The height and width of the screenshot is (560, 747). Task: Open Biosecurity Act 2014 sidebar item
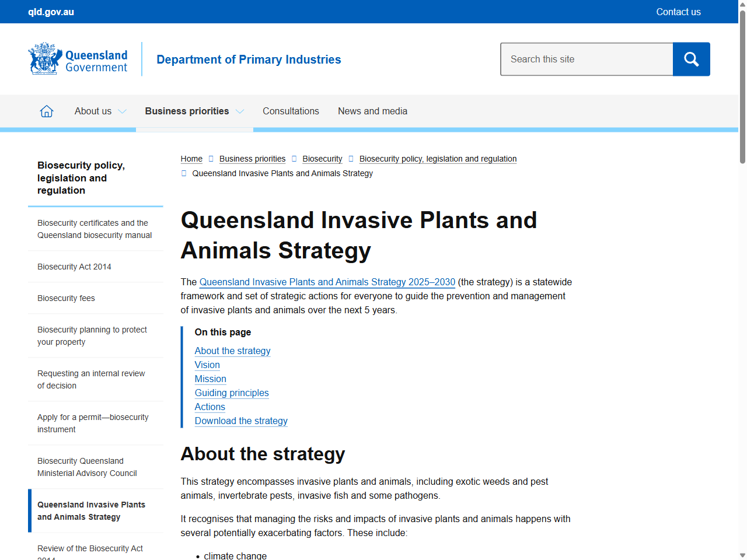(96, 267)
